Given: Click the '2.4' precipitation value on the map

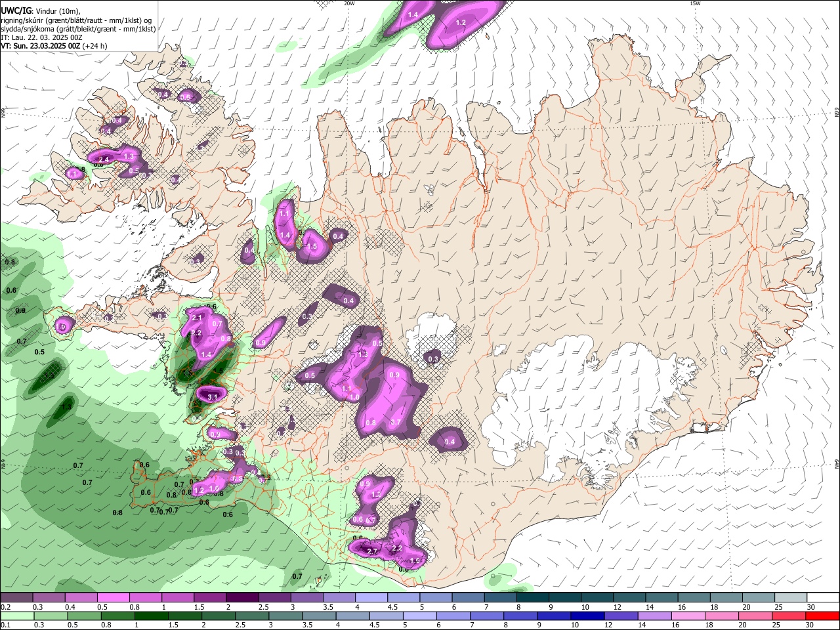Looking at the screenshot, I should coord(103,159).
